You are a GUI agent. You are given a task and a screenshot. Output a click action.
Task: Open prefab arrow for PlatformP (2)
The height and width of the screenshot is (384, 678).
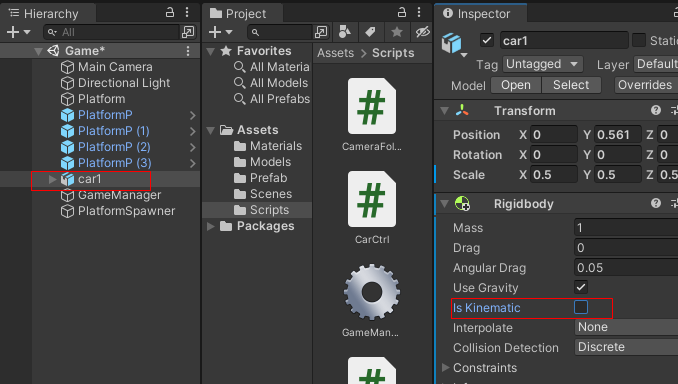click(193, 147)
